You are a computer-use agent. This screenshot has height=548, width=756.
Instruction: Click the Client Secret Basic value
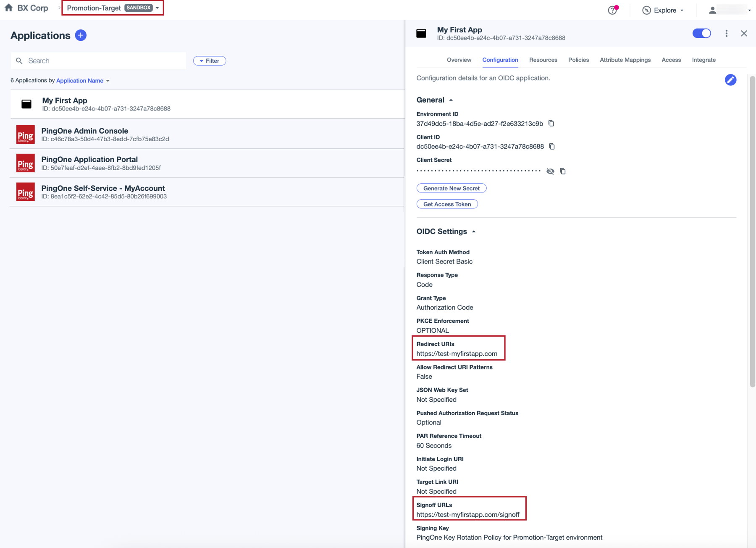tap(444, 262)
